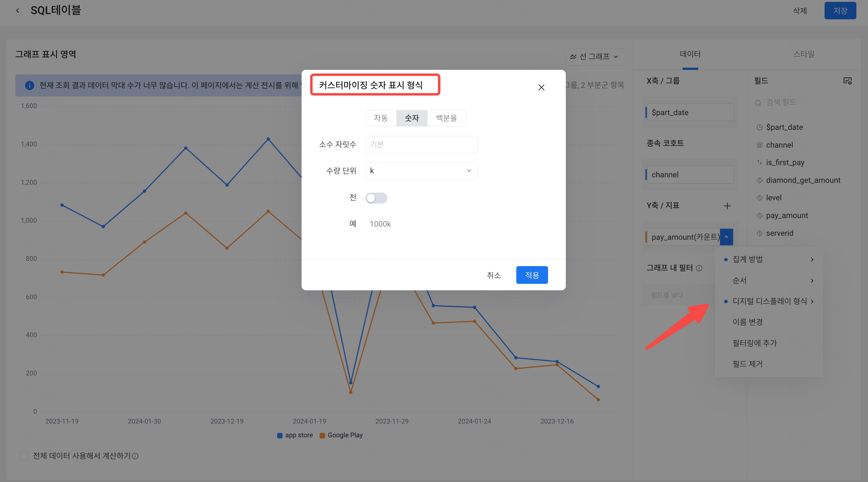Click the blue arrow button on pay_amount(카운트)
Viewport: 868px width, 482px height.
[x=726, y=237]
